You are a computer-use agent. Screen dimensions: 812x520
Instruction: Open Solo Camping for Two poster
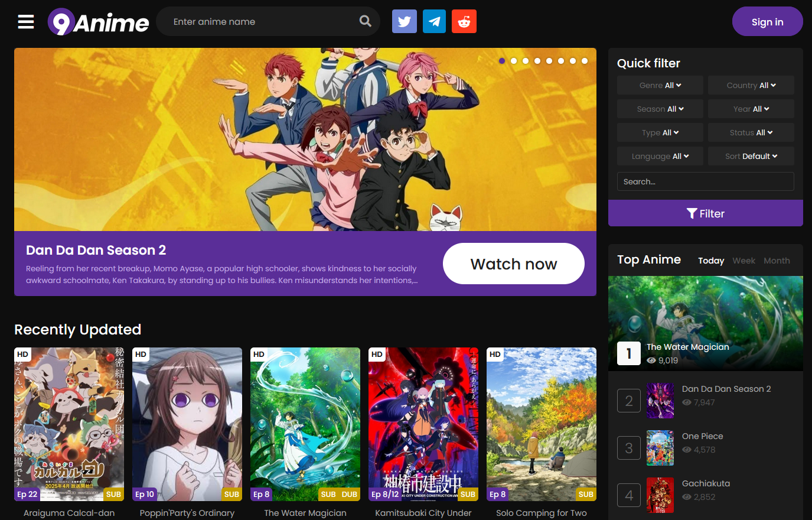pos(542,424)
